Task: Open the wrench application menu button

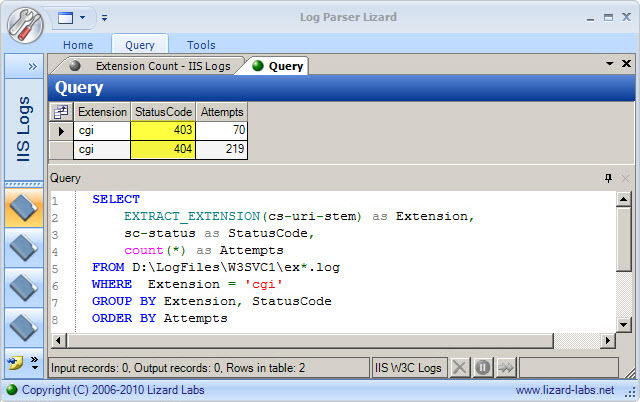Action: tap(25, 25)
